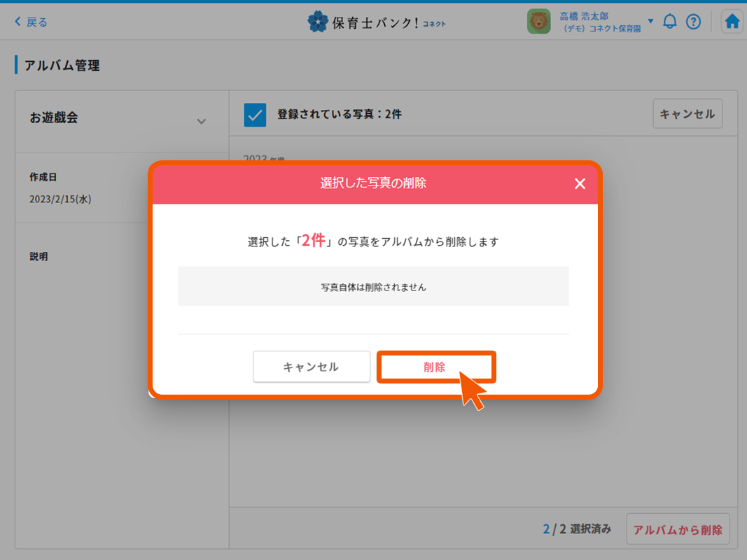
Task: Open notifications with the bell icon
Action: [x=670, y=22]
